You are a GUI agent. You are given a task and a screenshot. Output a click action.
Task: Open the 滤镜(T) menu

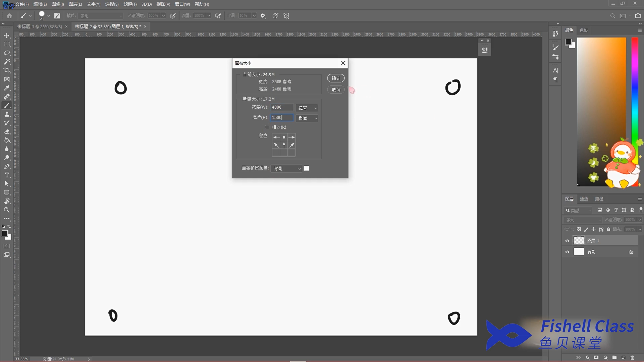130,4
